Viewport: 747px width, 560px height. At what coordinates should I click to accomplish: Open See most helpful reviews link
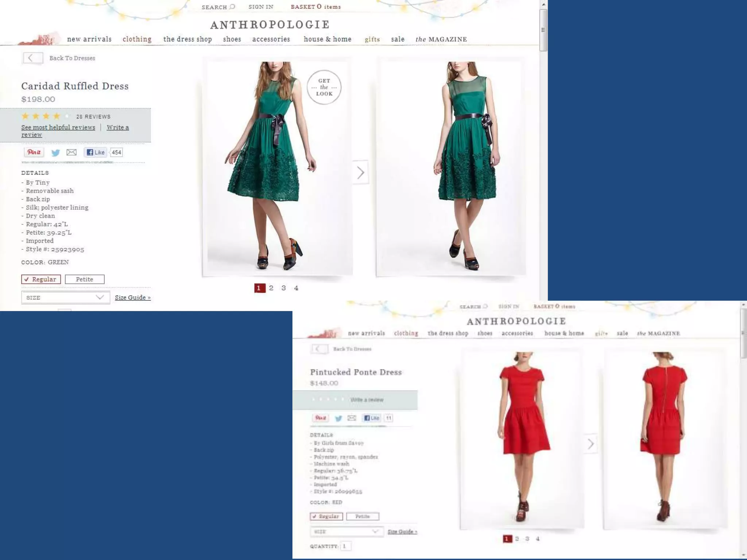(x=58, y=127)
